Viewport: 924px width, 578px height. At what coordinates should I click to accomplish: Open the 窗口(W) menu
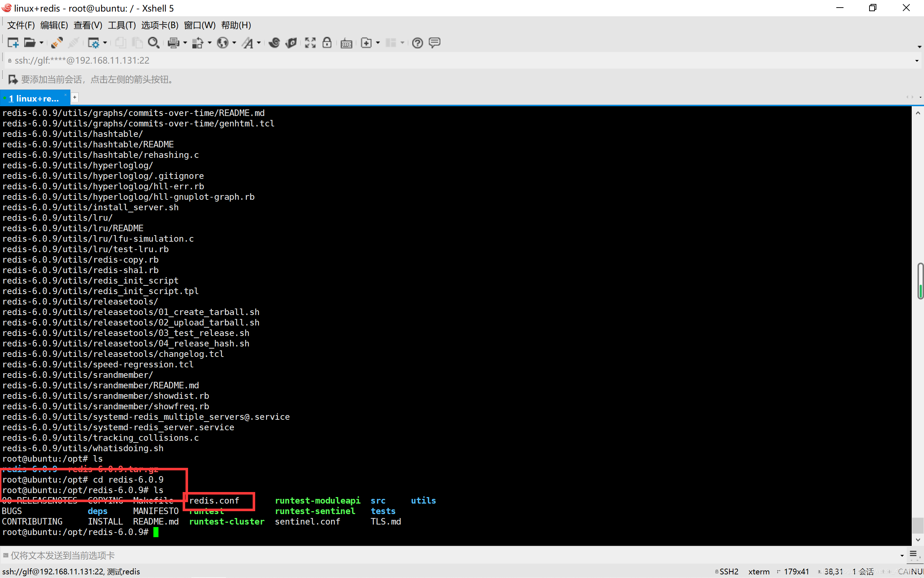pos(200,25)
